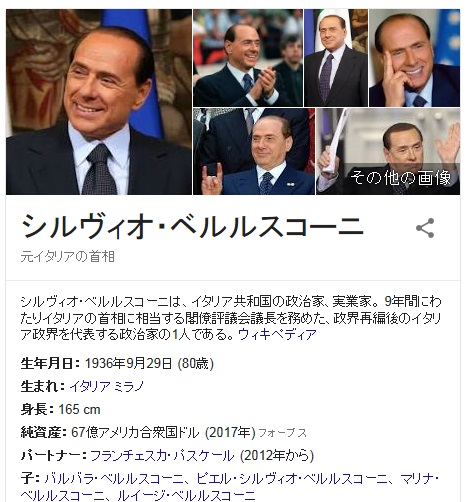This screenshot has width=469, height=502.
Task: Open the large main portrait photo
Action: click(99, 102)
